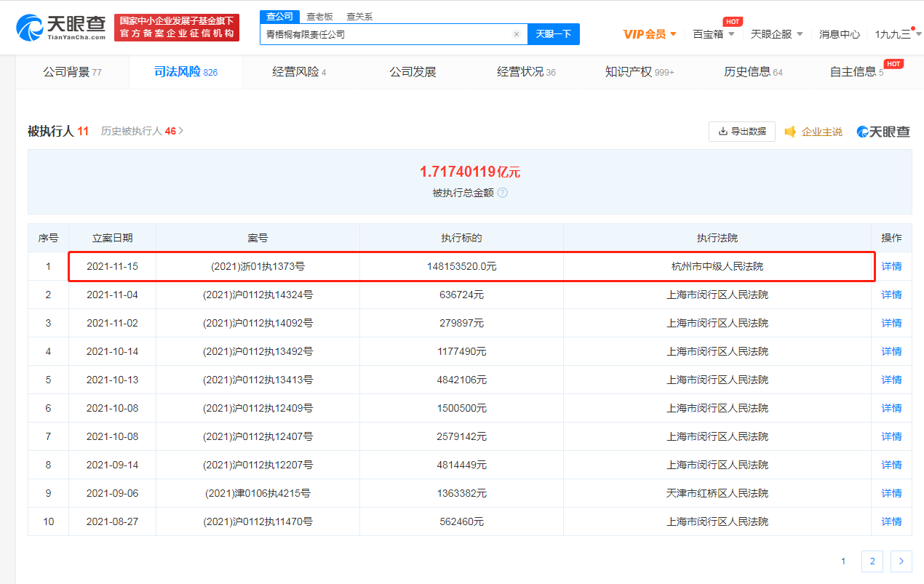The image size is (924, 584).
Task: Open 详情 for case 浙01执1373号
Action: click(x=891, y=267)
